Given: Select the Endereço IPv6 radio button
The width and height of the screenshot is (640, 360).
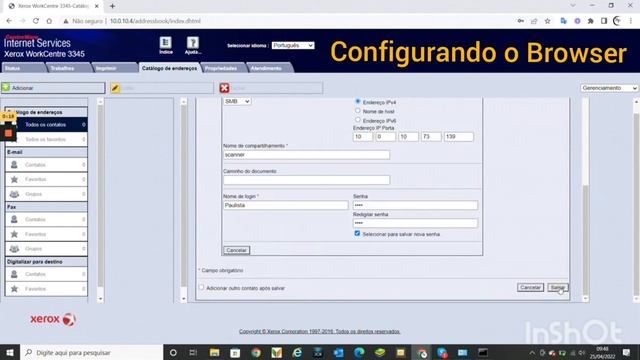Looking at the screenshot, I should (358, 120).
